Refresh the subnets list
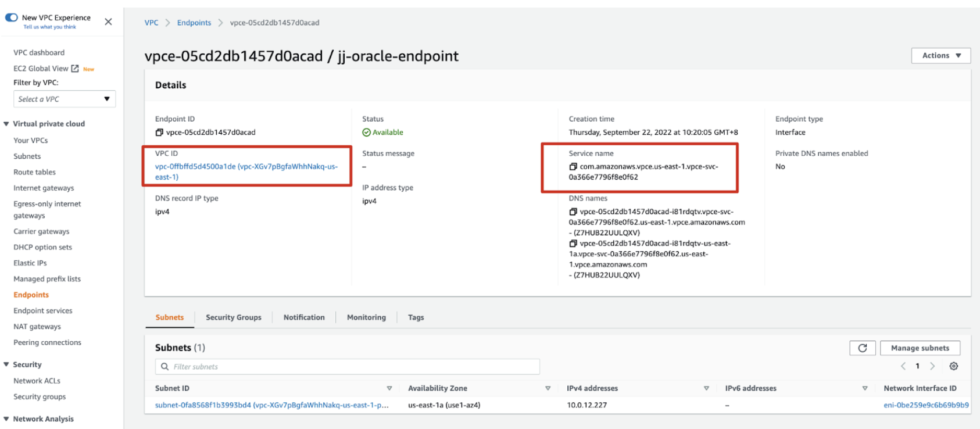Screen dimensions: 980x429 (x=863, y=348)
